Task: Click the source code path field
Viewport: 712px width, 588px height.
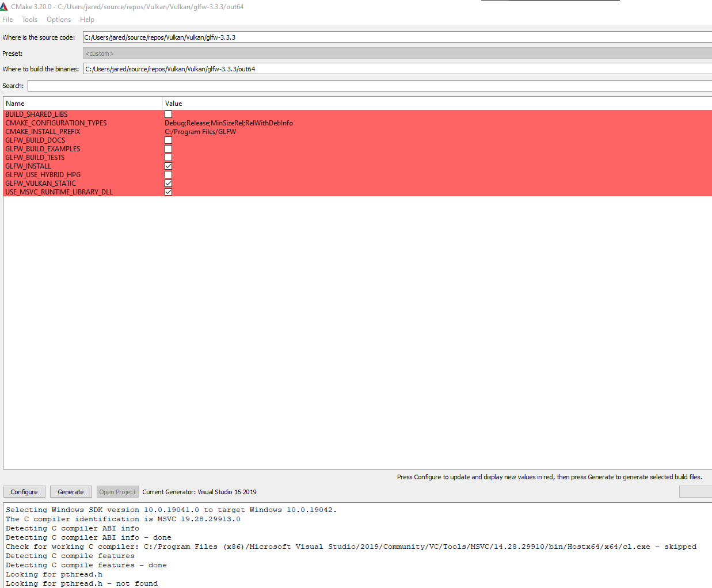Action: point(397,37)
